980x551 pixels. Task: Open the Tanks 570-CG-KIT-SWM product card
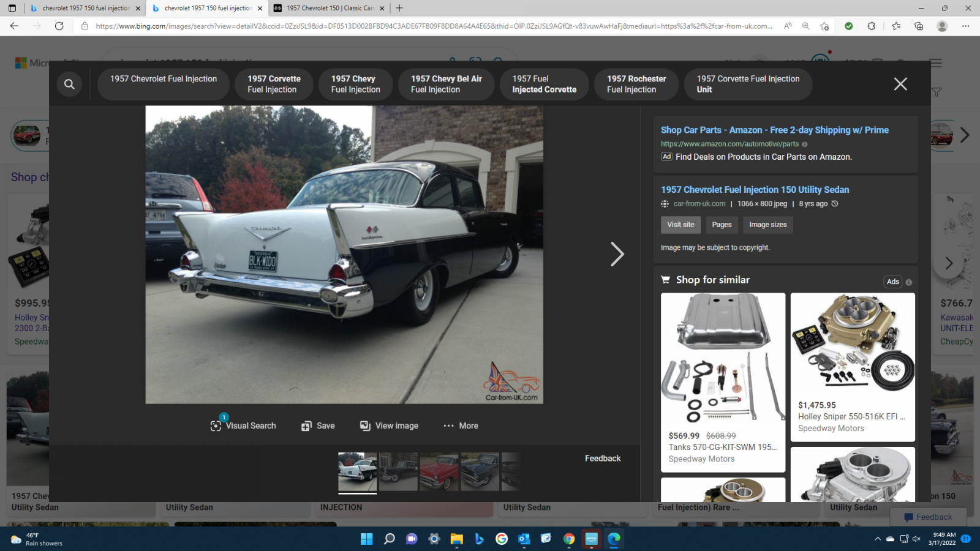click(723, 382)
